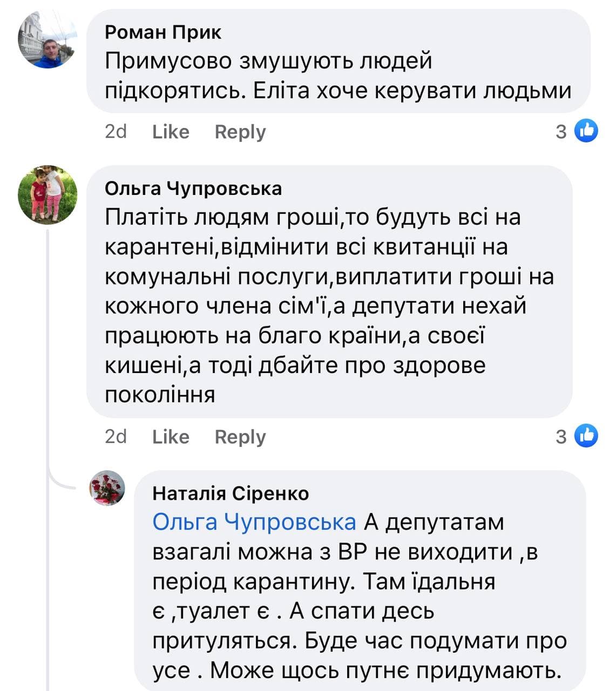The height and width of the screenshot is (691, 616).
Task: View reaction count on Роман Прик's comment
Action: (561, 131)
